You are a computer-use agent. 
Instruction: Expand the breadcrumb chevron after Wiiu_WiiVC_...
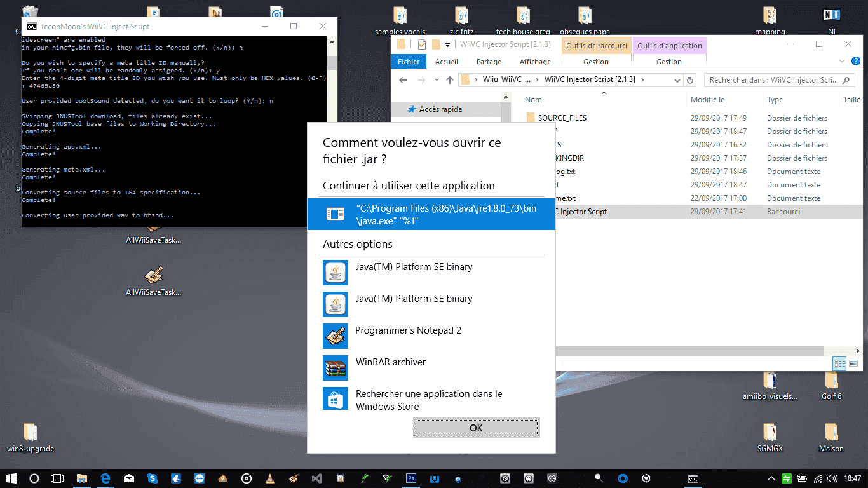[538, 80]
